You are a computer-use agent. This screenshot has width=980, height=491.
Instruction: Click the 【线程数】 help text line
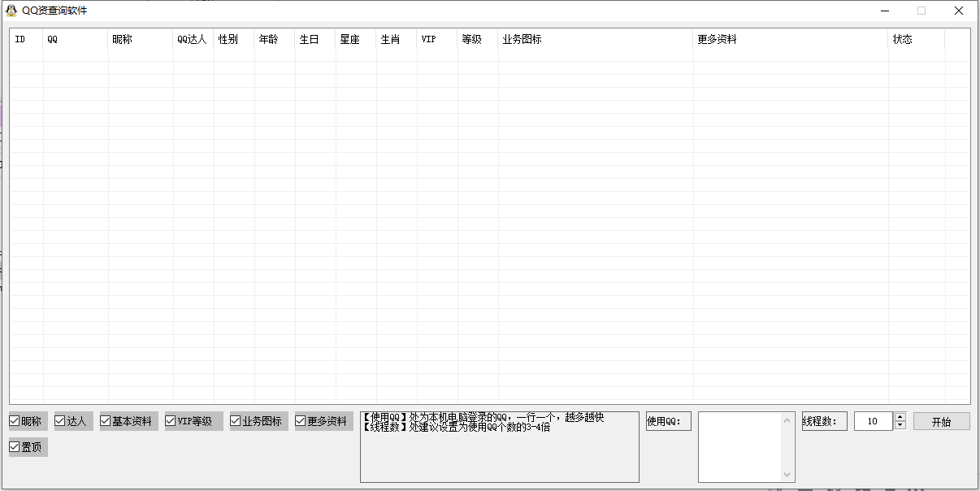point(457,427)
